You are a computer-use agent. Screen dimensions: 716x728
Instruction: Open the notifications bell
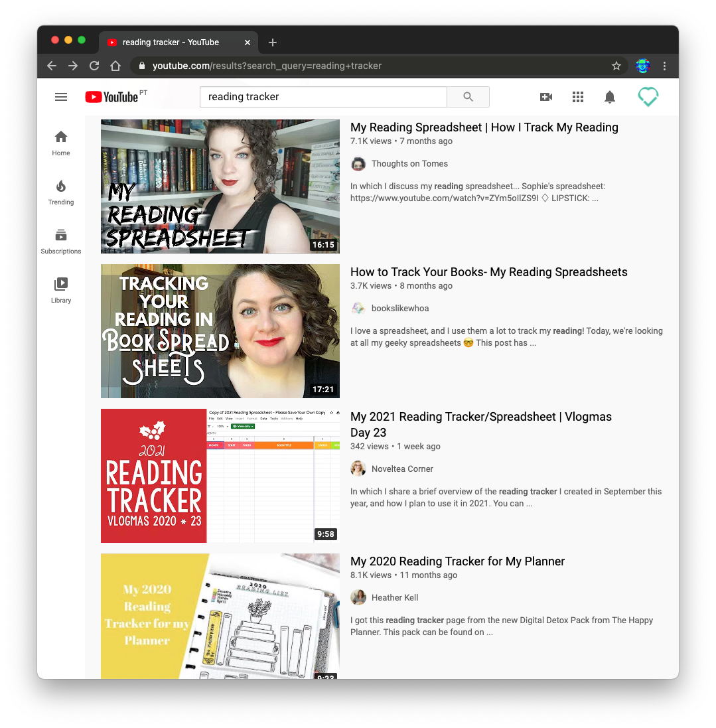click(x=610, y=97)
